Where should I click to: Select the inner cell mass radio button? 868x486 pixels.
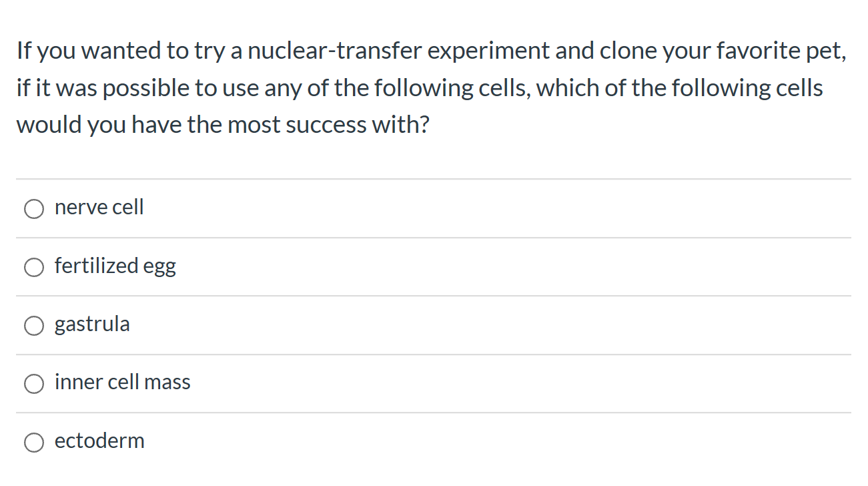click(34, 384)
